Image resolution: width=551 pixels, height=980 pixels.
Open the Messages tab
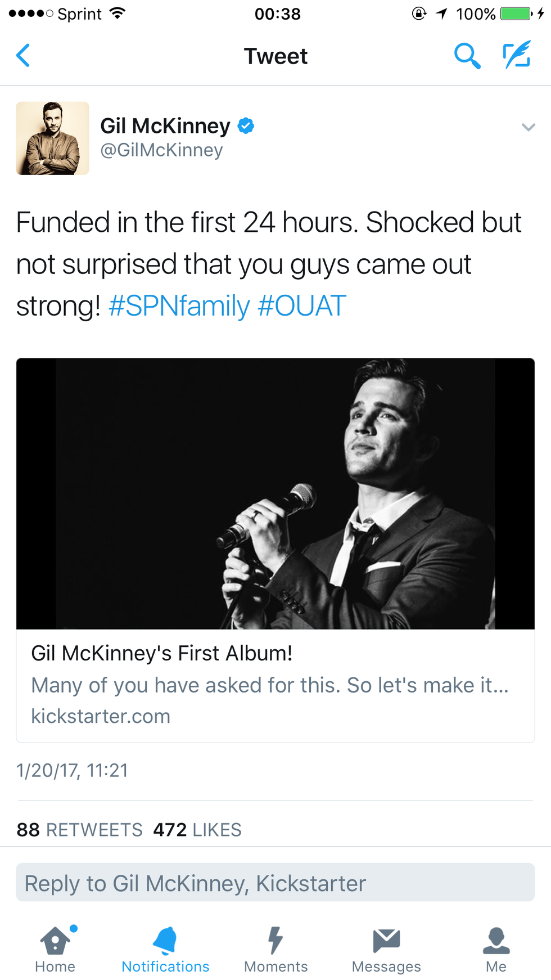click(386, 949)
